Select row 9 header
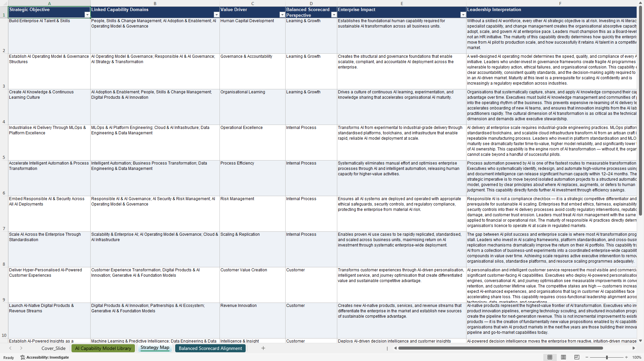This screenshot has height=361, width=644. [x=4, y=285]
